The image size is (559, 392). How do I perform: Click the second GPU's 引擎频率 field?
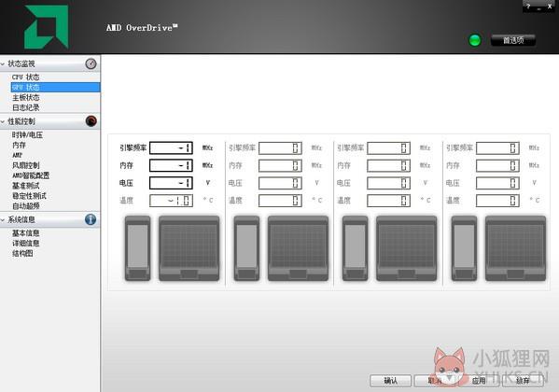(x=280, y=147)
